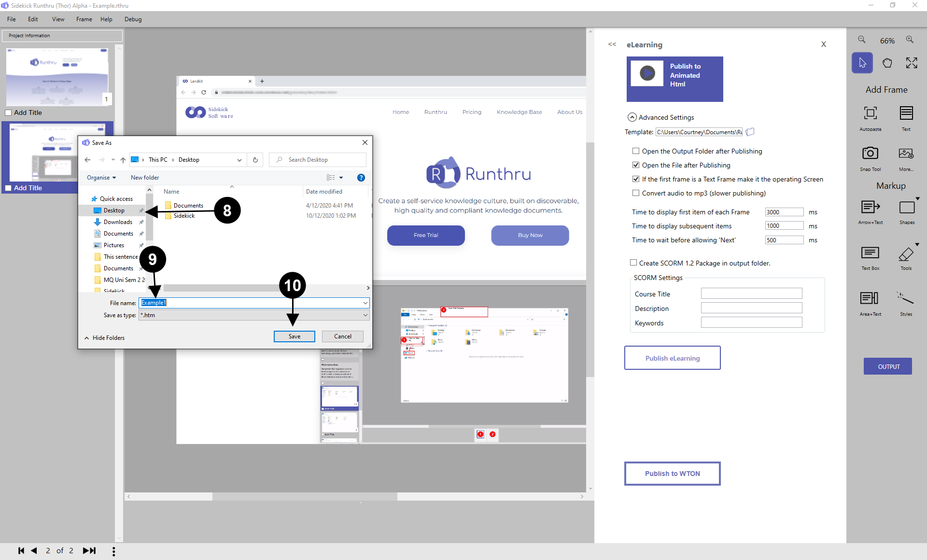Click the canvas vertical scrollbar
This screenshot has width=927, height=560.
tap(590, 260)
